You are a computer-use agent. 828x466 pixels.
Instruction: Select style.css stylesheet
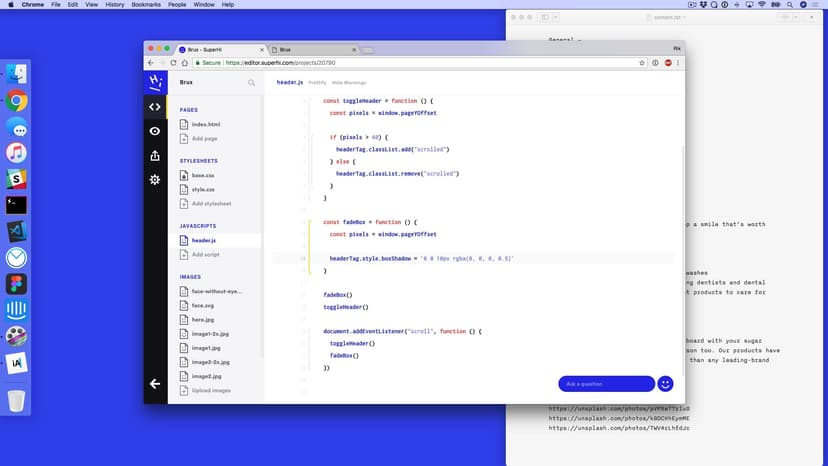[x=203, y=189]
